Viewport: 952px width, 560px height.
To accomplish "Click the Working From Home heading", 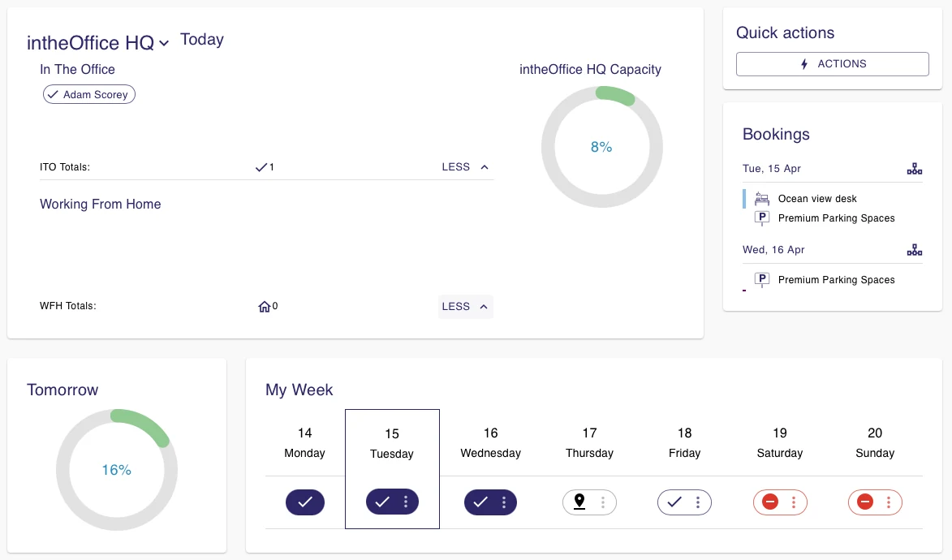I will 100,204.
